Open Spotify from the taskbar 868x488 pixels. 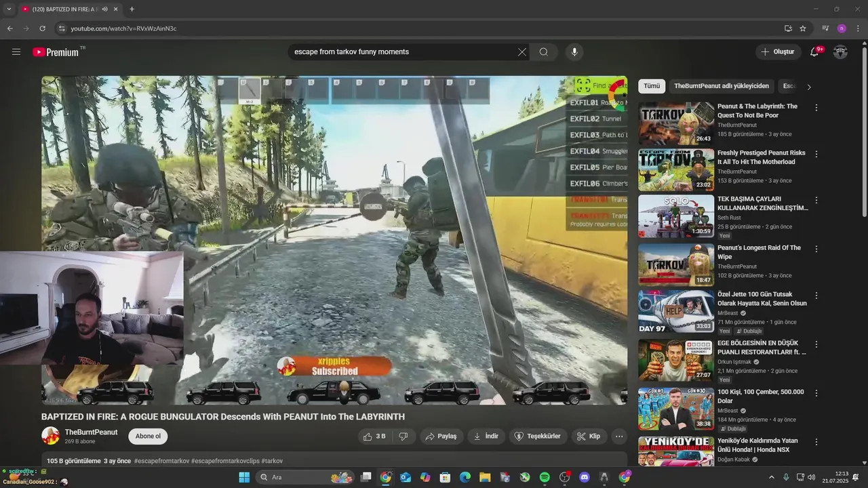point(545,477)
